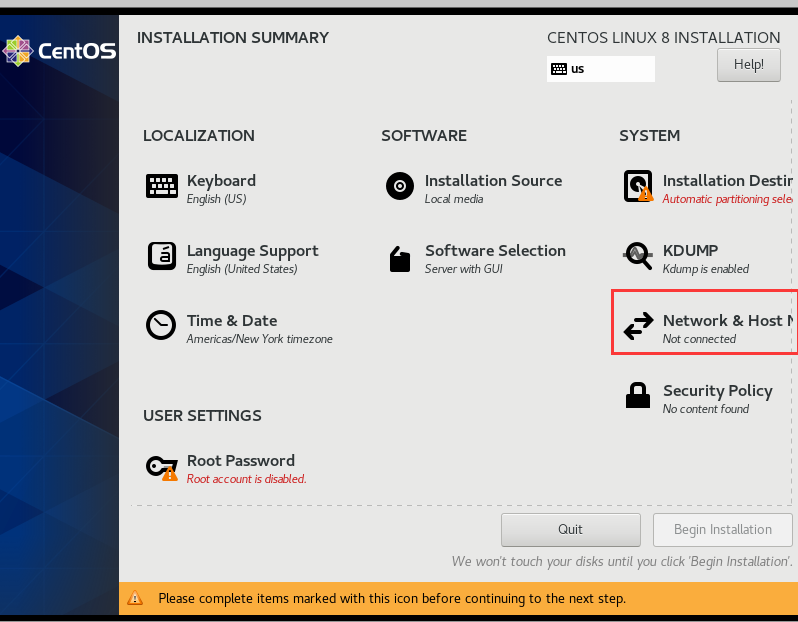The width and height of the screenshot is (798, 622).
Task: Click 'Local media' source text
Action: coord(454,199)
